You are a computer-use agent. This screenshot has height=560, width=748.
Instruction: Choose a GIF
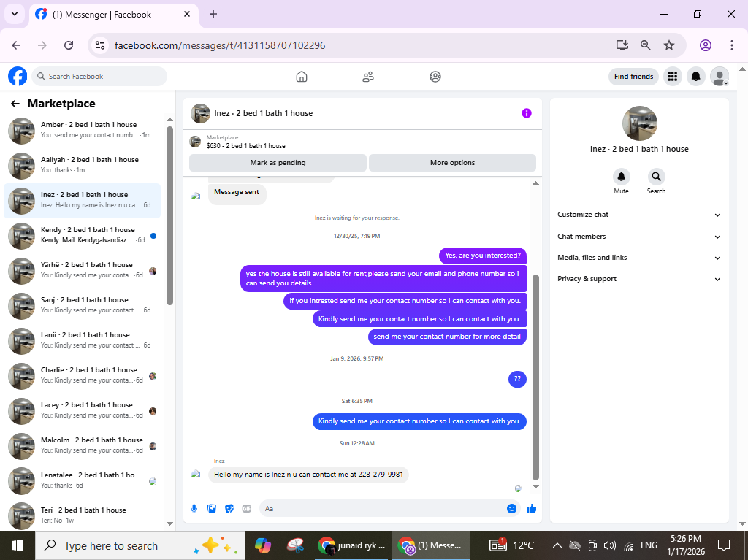pos(247,509)
